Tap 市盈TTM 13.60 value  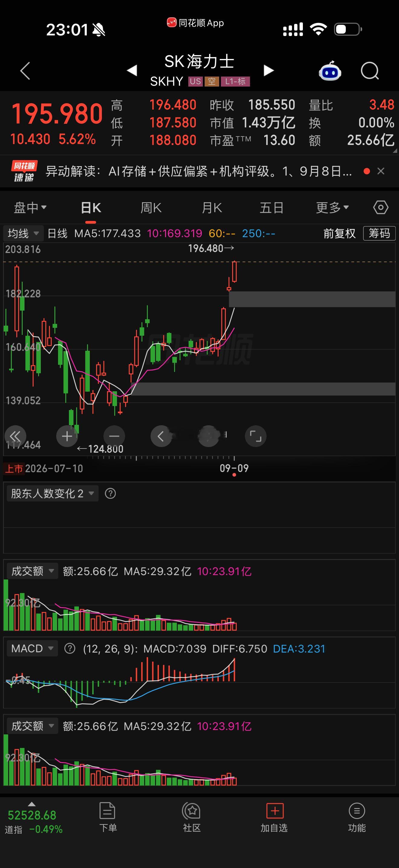279,140
